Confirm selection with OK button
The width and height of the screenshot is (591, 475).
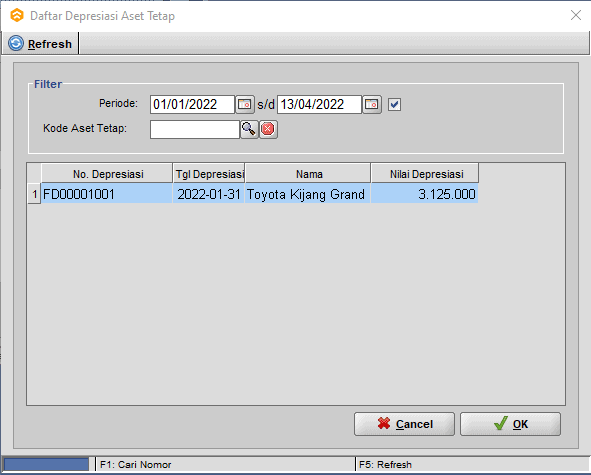tap(510, 424)
